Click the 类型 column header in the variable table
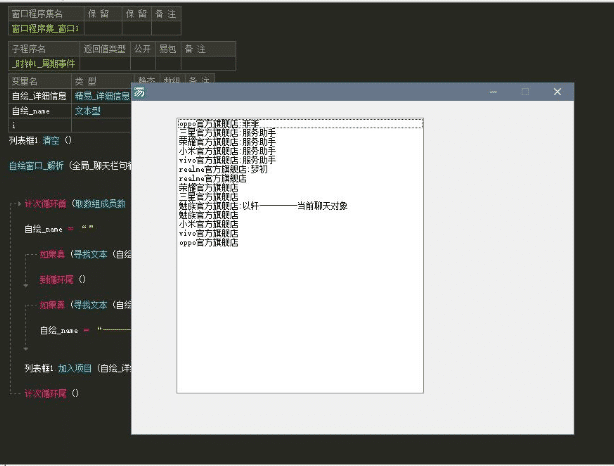Image resolution: width=614 pixels, height=466 pixels. (x=103, y=81)
